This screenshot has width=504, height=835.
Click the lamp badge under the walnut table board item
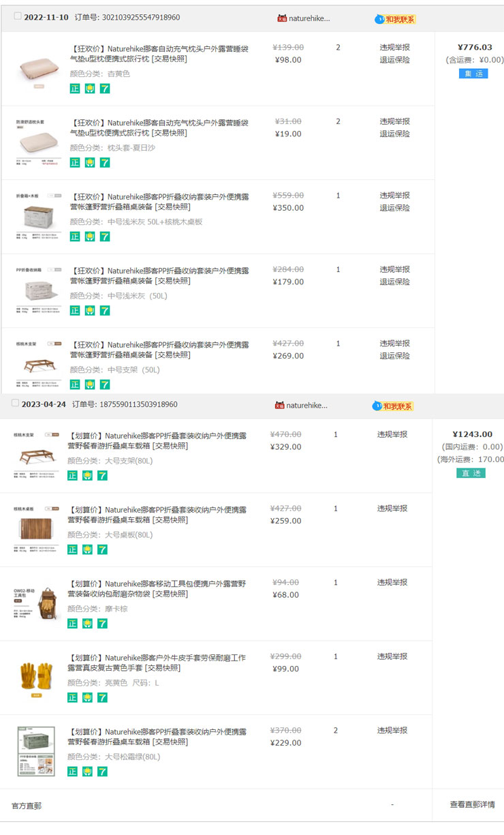coord(89,549)
